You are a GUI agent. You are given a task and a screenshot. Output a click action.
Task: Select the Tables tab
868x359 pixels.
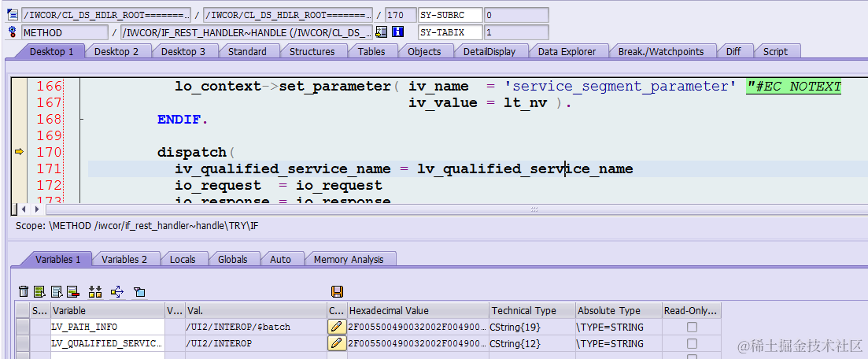pos(371,51)
